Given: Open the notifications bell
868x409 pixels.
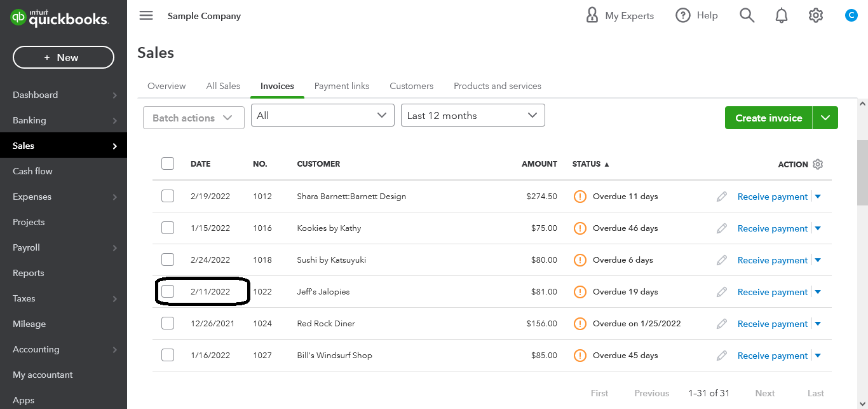Looking at the screenshot, I should click(x=782, y=15).
